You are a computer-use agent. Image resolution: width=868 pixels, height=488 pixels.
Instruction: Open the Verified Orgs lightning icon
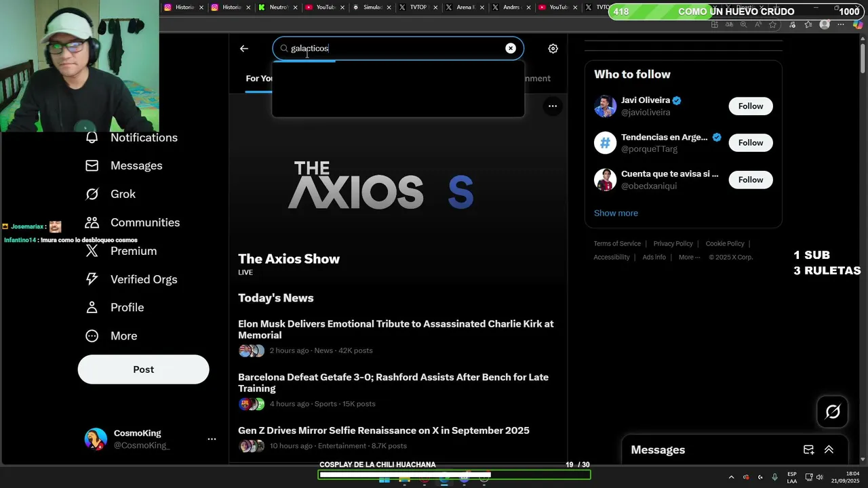click(x=92, y=279)
